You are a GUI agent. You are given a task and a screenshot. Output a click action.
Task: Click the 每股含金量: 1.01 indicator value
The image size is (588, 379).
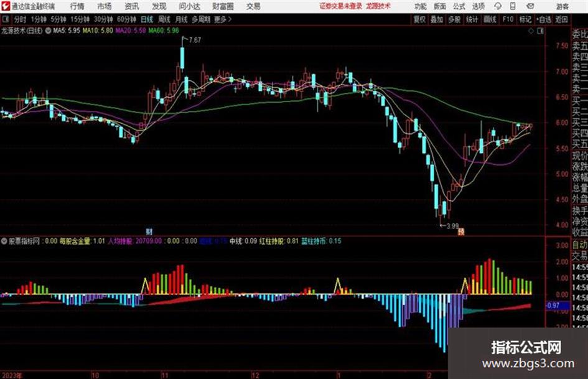pos(82,241)
